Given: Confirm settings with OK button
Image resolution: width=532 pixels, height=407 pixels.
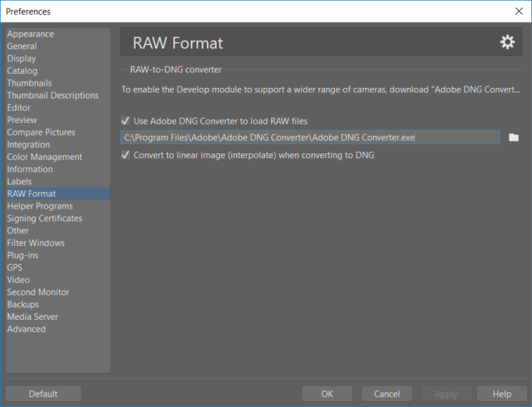Looking at the screenshot, I should point(327,394).
